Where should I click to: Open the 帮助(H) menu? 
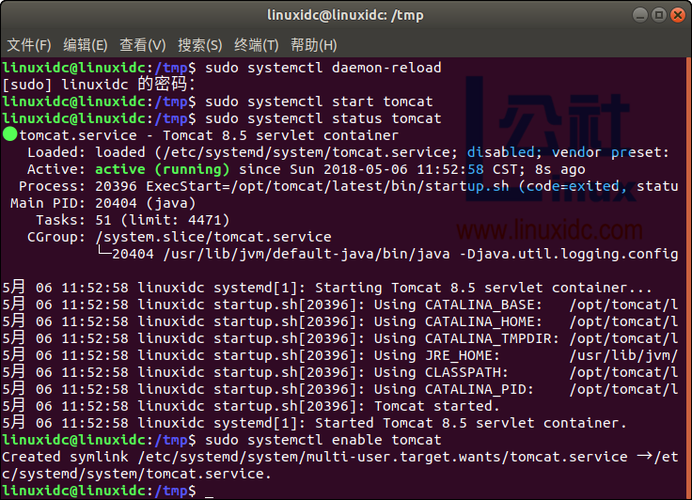[x=314, y=45]
